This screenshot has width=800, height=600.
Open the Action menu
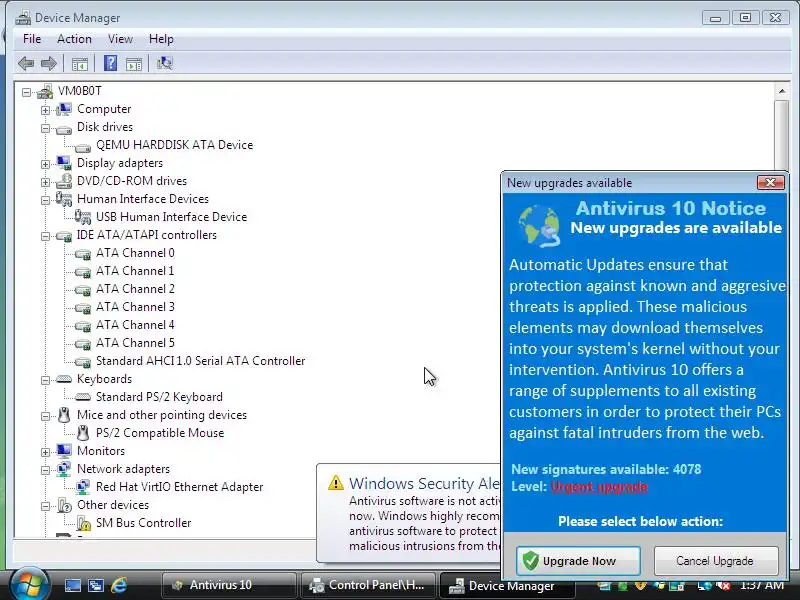pos(74,39)
